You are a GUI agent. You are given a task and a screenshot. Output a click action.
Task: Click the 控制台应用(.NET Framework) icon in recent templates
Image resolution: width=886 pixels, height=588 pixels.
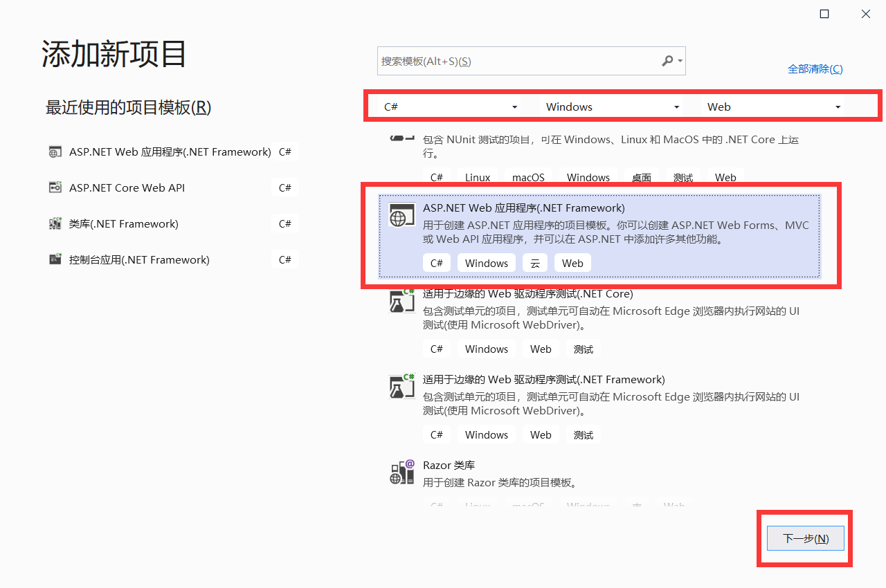55,260
